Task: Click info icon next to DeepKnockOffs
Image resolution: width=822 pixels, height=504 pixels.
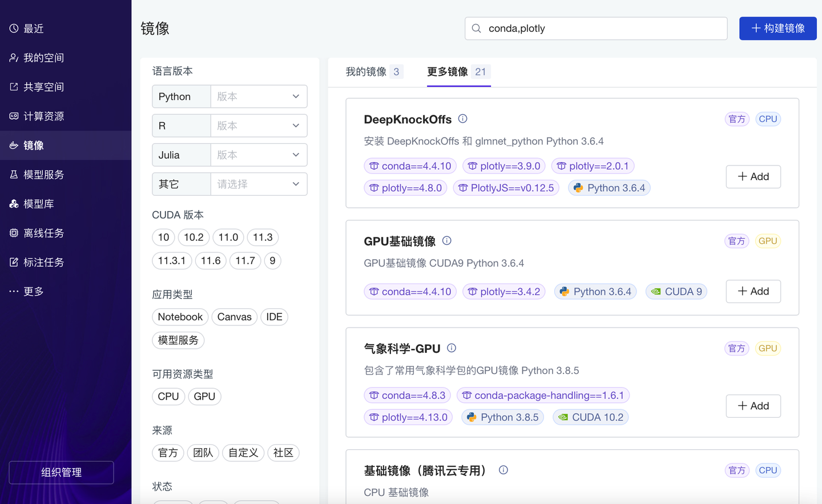Action: coord(463,119)
